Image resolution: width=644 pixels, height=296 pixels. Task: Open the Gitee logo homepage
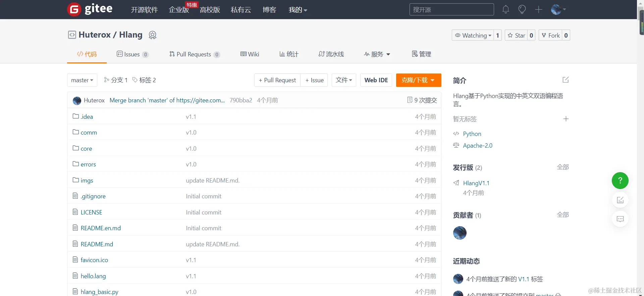[90, 9]
